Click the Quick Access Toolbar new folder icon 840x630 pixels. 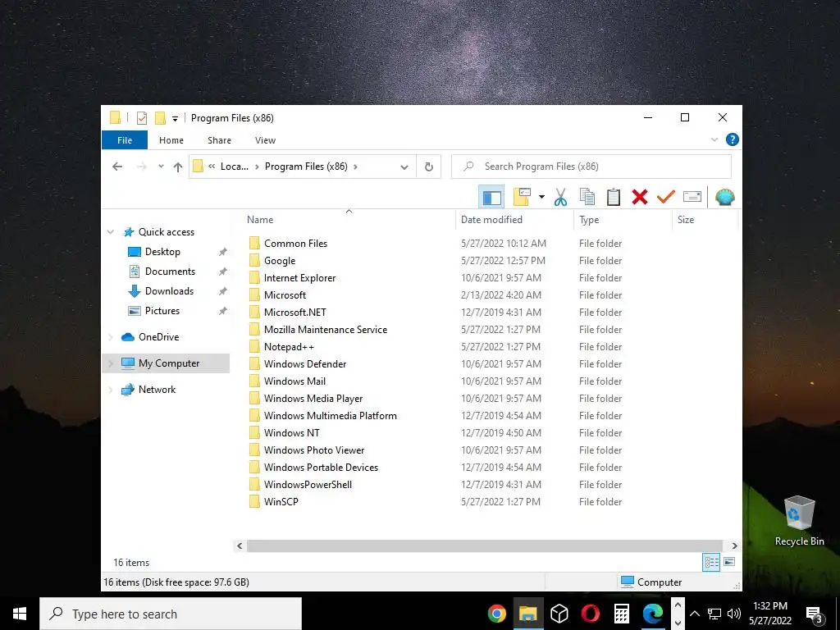(160, 118)
